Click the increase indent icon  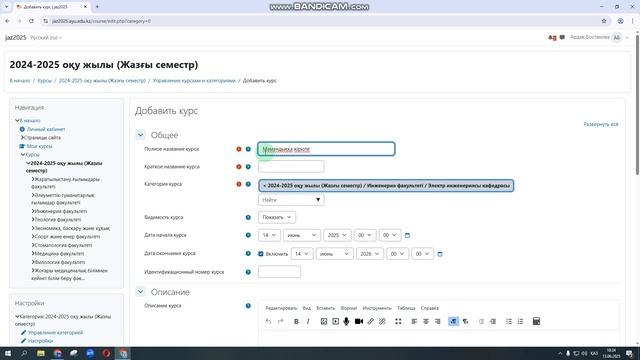pos(493,322)
